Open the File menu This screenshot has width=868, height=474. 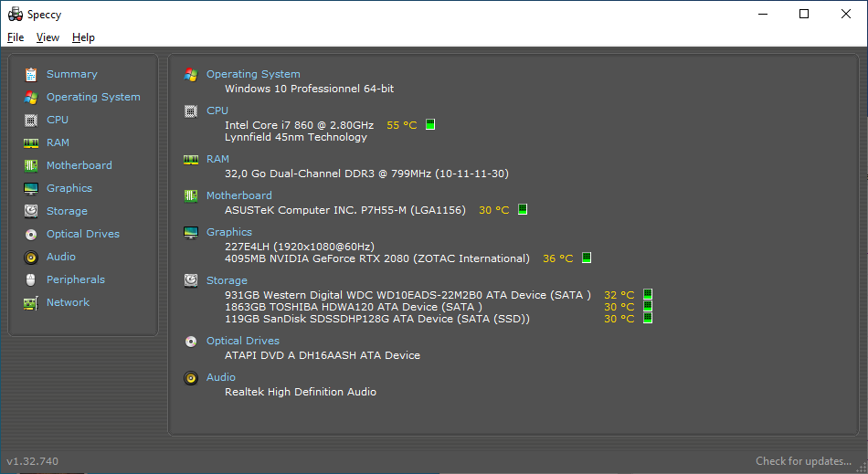(x=16, y=37)
